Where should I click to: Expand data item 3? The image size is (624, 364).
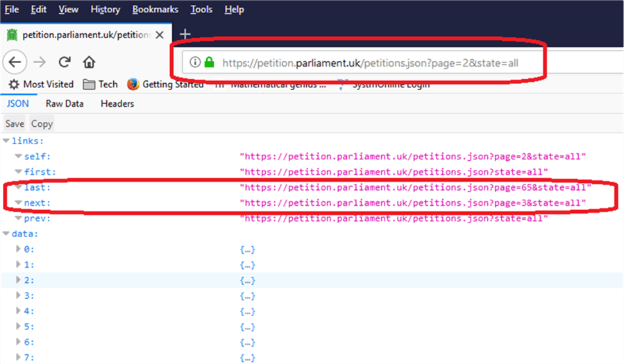(18, 295)
